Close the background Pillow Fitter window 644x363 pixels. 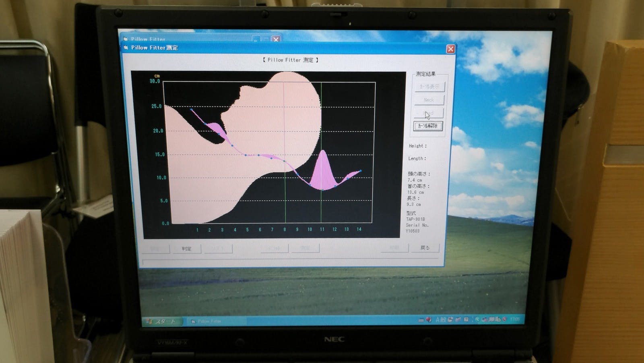(x=276, y=39)
